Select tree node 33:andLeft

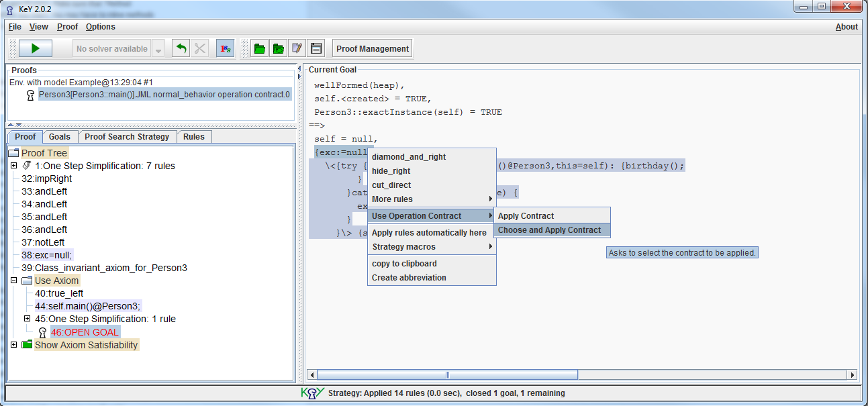pyautogui.click(x=44, y=191)
